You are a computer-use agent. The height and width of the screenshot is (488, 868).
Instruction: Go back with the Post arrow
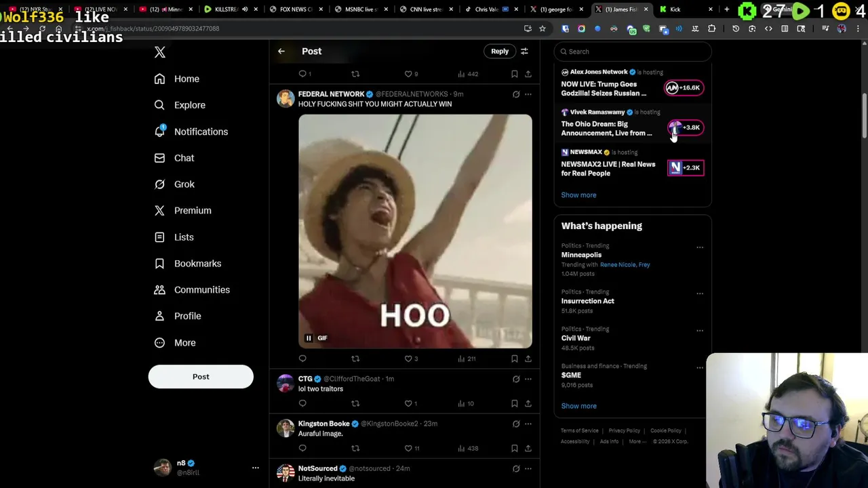pyautogui.click(x=281, y=52)
